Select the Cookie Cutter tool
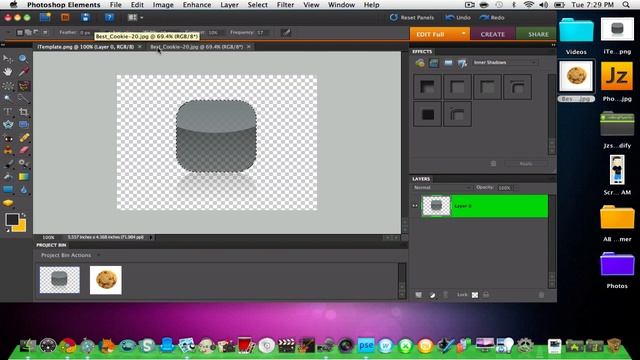Image resolution: width=640 pixels, height=360 pixels. coord(8,124)
